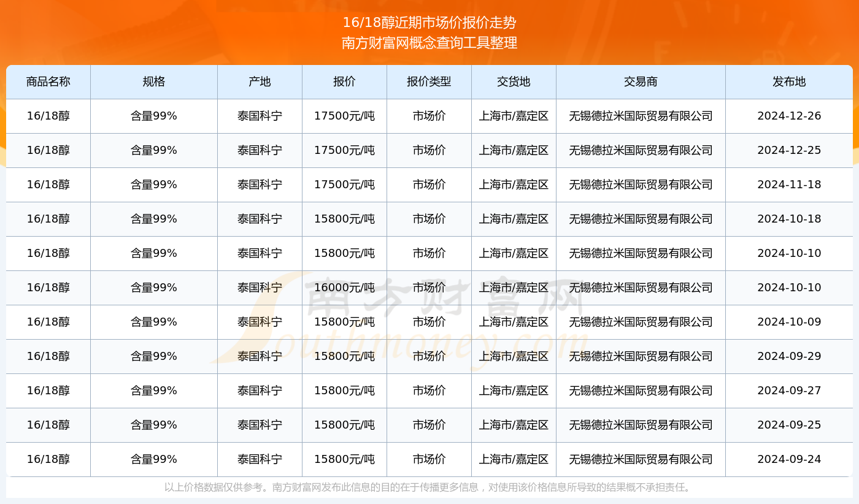The image size is (859, 504).
Task: Click 17500元/吨 in the 2024-12-25 row
Action: 344,150
